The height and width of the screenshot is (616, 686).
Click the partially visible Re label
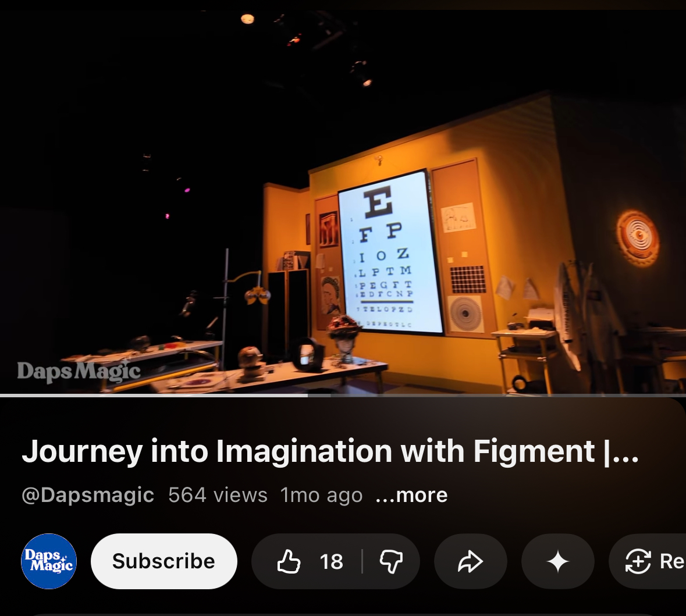[x=671, y=562]
